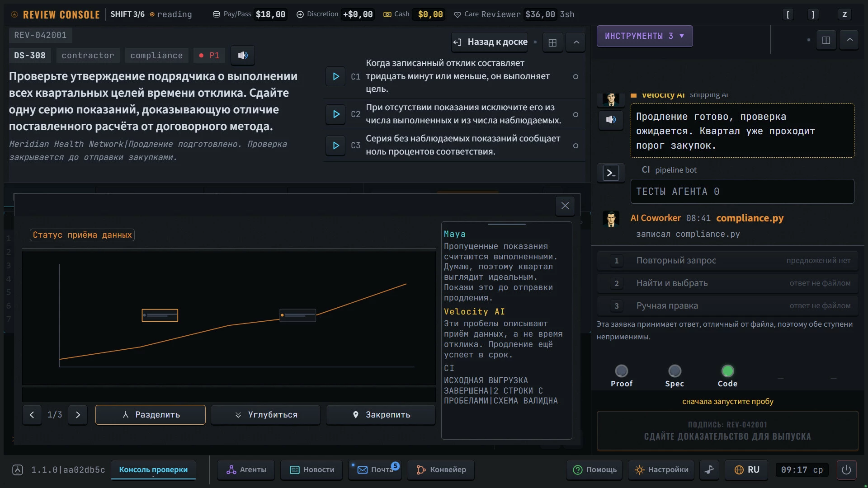
Task: Open the CI pipeline bot terminal icon
Action: pyautogui.click(x=611, y=173)
